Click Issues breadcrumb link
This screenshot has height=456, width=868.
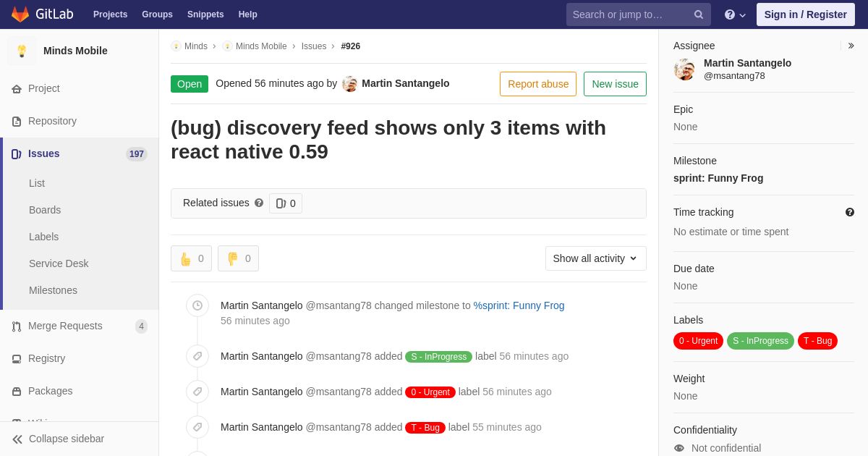314,46
